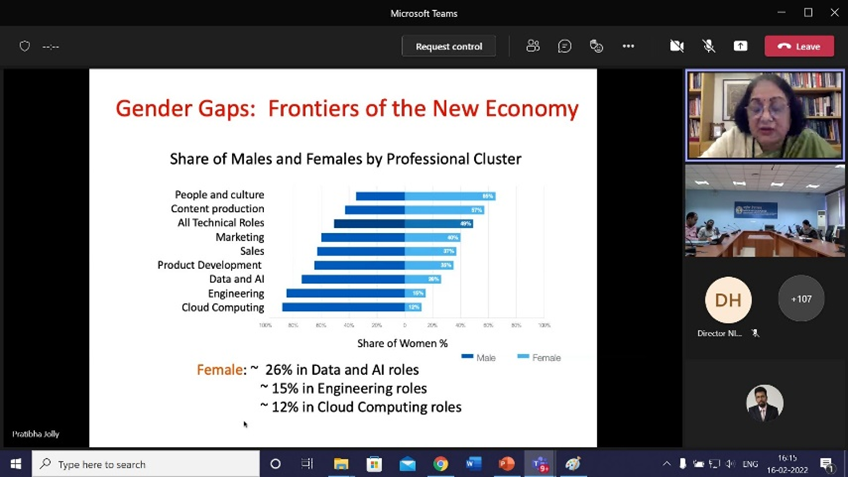Click the share content icon
This screenshot has width=848, height=477.
[x=740, y=46]
